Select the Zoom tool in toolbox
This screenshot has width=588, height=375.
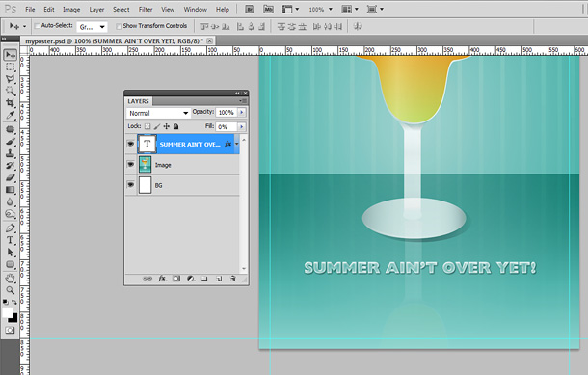click(11, 290)
